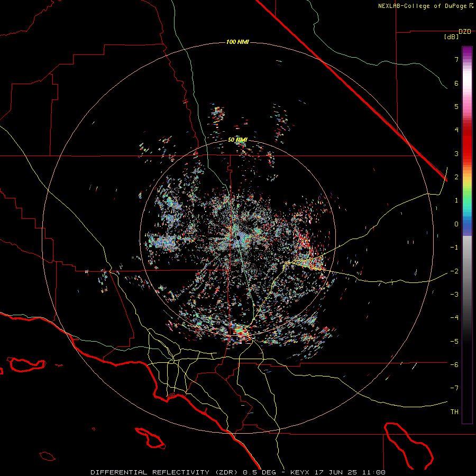This screenshot has width=476, height=476.
Task: Click the -1 value on the color scale
Action: [454, 248]
